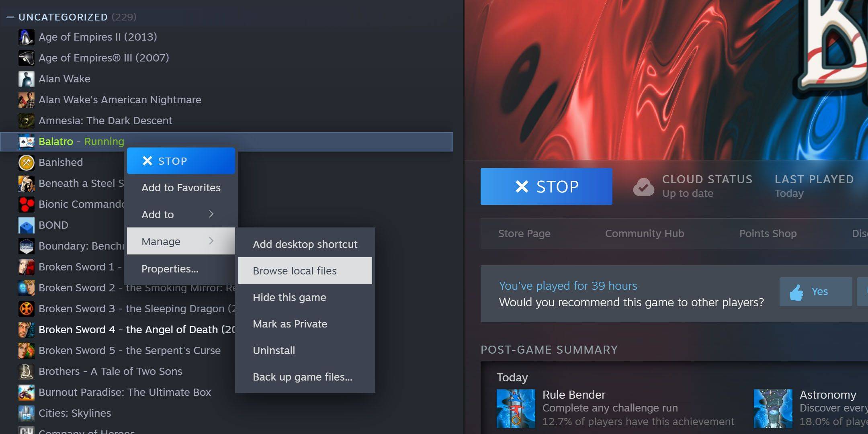Select Add desktop shortcut option
Viewport: 868px width, 434px height.
pos(305,244)
